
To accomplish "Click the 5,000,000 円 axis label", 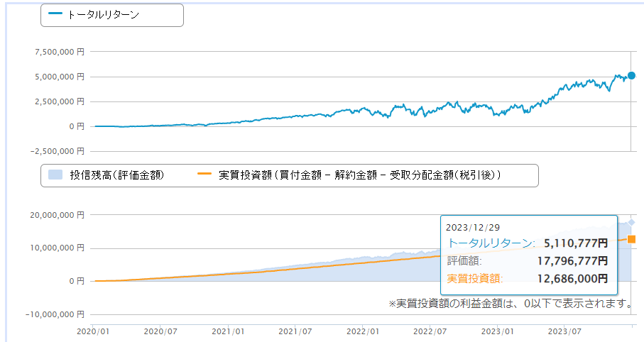I will click(60, 77).
